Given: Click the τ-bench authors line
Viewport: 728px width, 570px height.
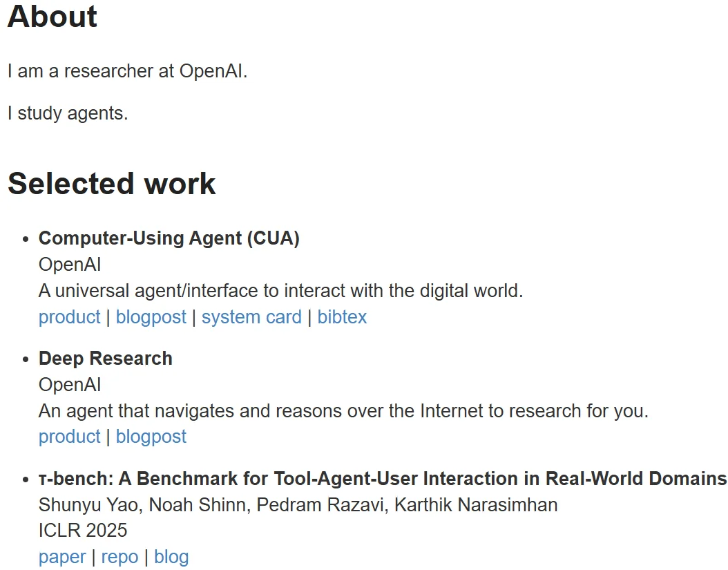Looking at the screenshot, I should click(298, 505).
